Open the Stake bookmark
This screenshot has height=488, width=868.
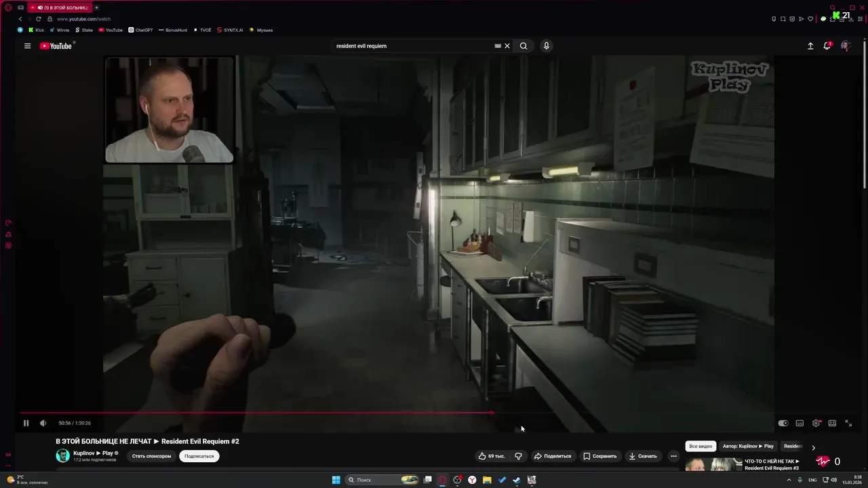click(84, 30)
